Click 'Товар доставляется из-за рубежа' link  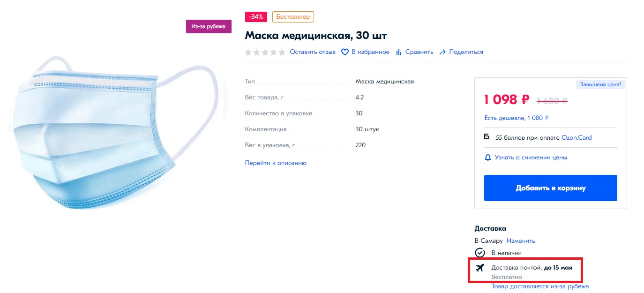click(540, 286)
